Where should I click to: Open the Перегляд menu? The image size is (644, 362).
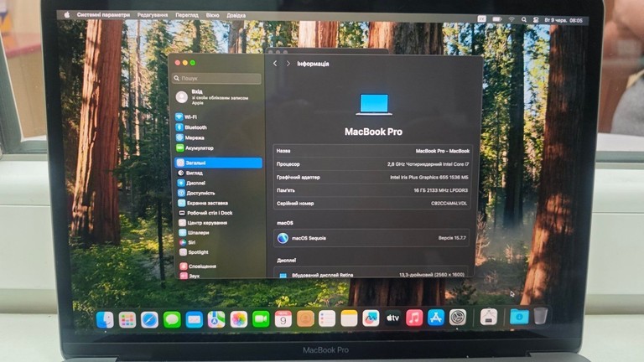(x=187, y=15)
